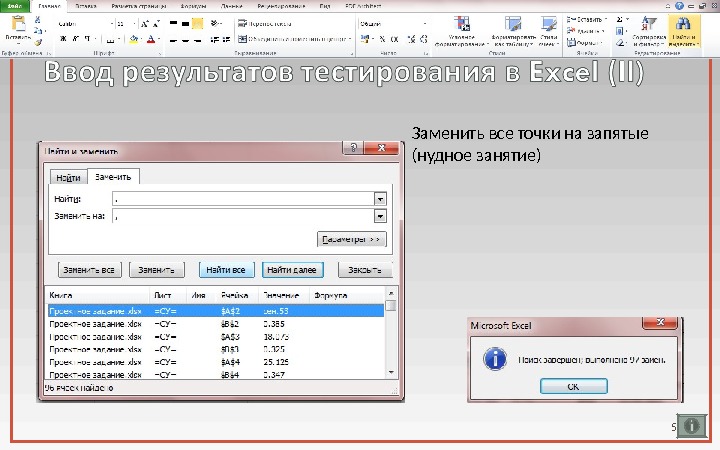The width and height of the screenshot is (720, 450).
Task: Open Conditional Formatting icon
Action: click(461, 24)
